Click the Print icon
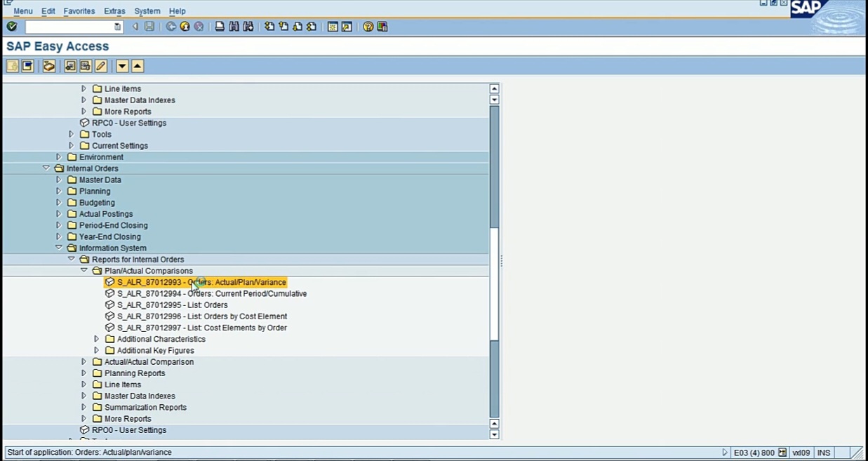The height and width of the screenshot is (461, 868). click(x=220, y=27)
